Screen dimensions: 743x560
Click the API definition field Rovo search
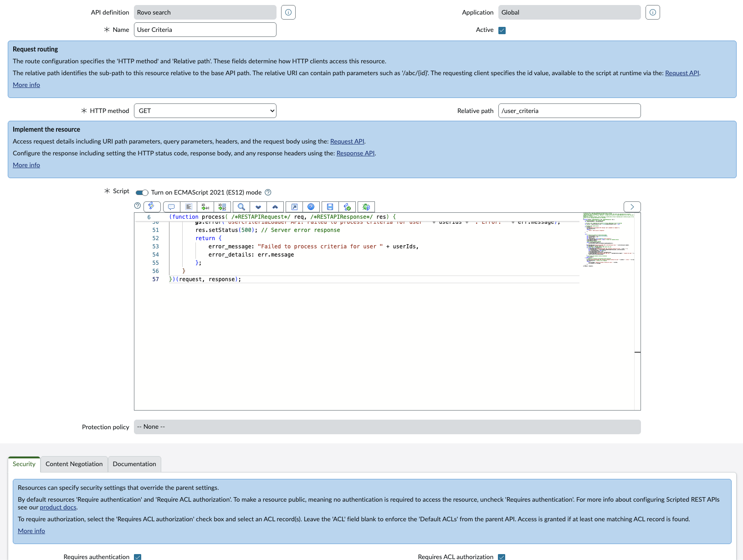pyautogui.click(x=205, y=12)
